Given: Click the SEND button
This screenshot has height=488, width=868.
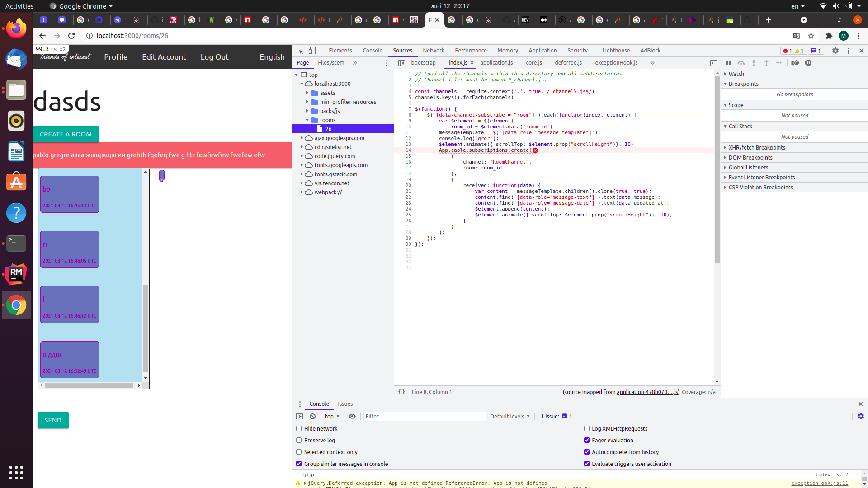Looking at the screenshot, I should coord(53,420).
